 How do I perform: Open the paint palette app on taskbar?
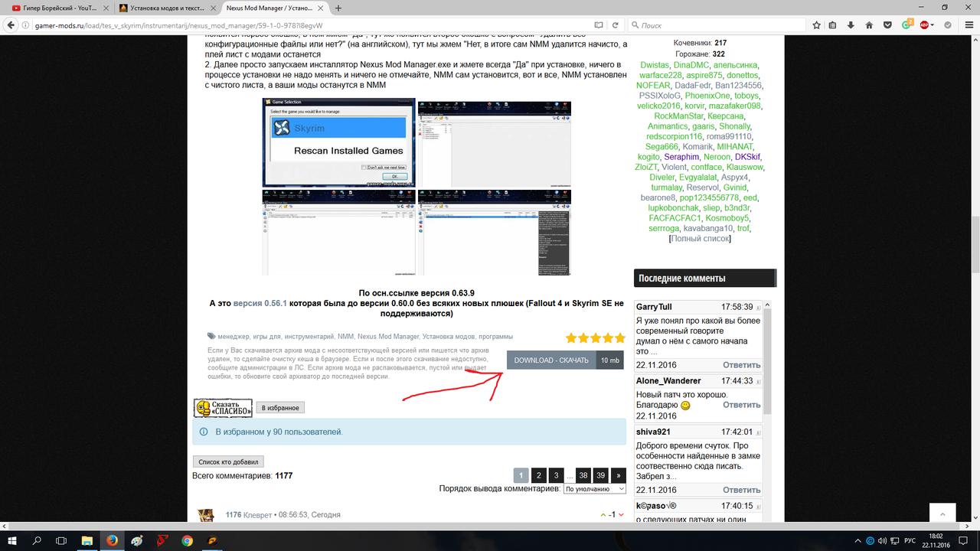click(x=137, y=540)
